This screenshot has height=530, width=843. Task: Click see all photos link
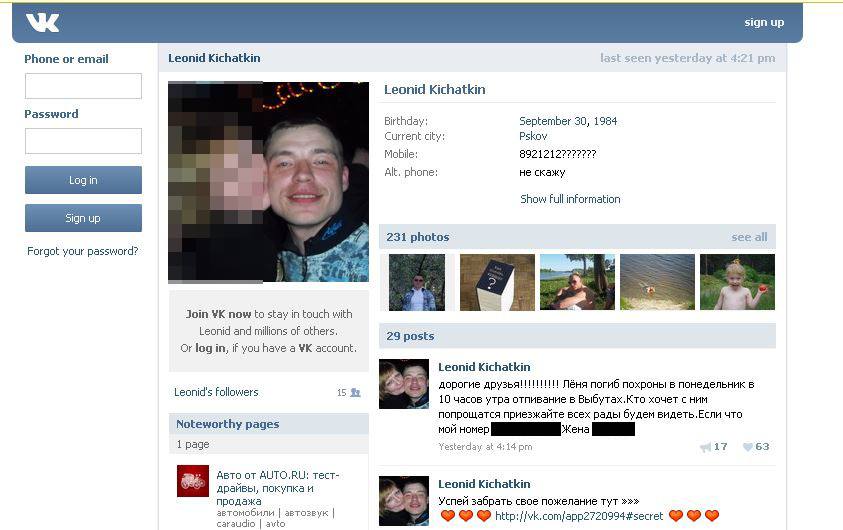[x=749, y=237]
